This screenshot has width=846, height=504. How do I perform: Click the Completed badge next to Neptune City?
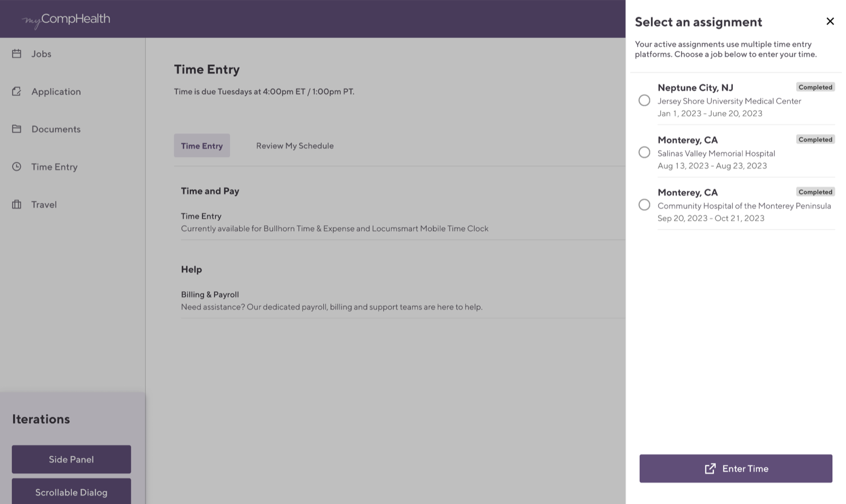tap(815, 87)
